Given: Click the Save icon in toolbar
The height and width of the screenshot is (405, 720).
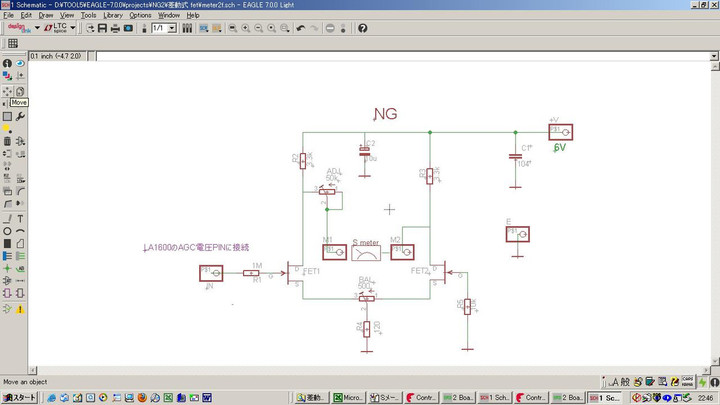Looking at the screenshot, I should pos(100,28).
